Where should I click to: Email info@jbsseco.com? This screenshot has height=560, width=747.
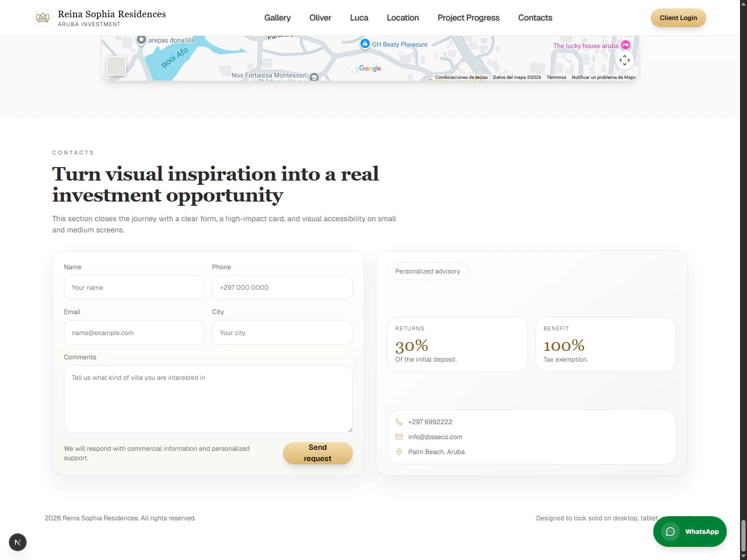coord(435,437)
